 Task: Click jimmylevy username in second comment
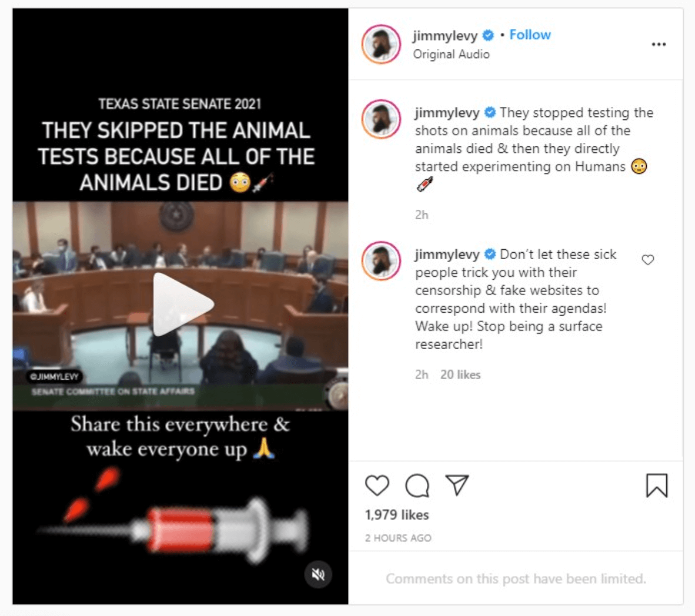click(447, 255)
